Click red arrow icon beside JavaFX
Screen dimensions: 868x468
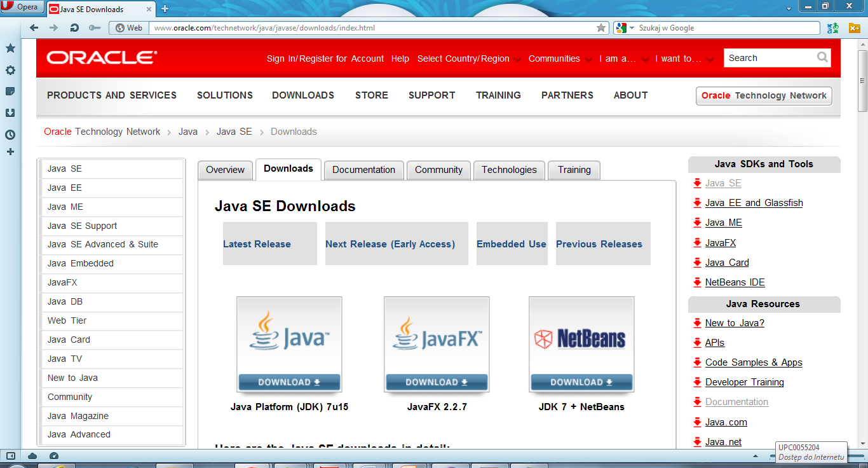point(698,243)
